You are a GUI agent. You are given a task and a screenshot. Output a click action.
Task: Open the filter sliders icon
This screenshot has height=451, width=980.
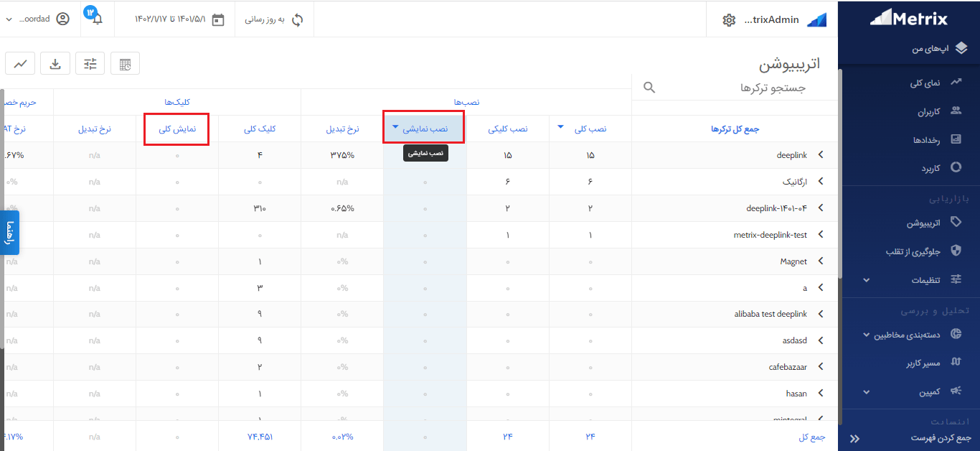90,64
